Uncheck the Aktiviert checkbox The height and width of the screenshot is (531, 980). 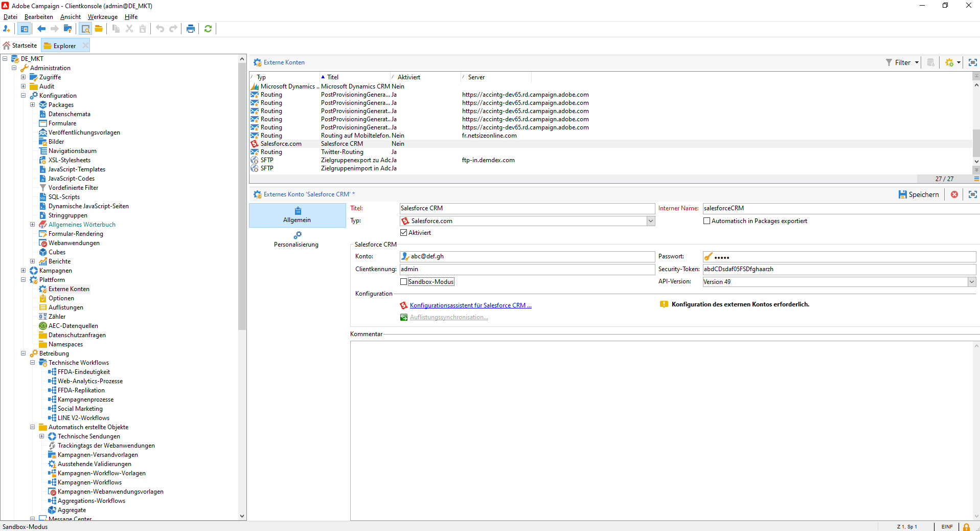tap(403, 233)
